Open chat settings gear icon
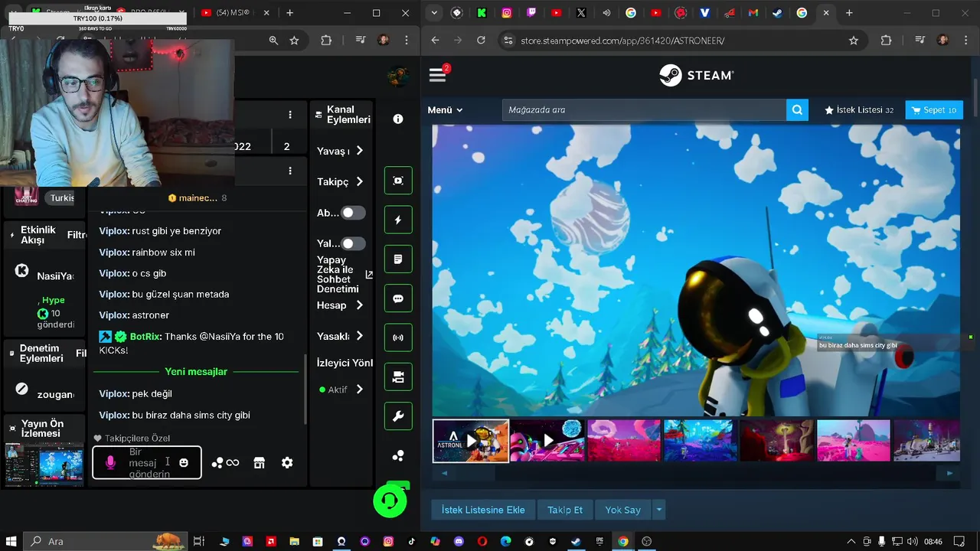Viewport: 980px width, 551px height. [287, 463]
